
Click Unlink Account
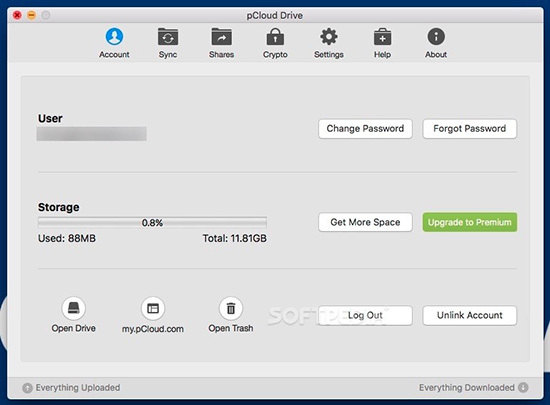pos(470,315)
